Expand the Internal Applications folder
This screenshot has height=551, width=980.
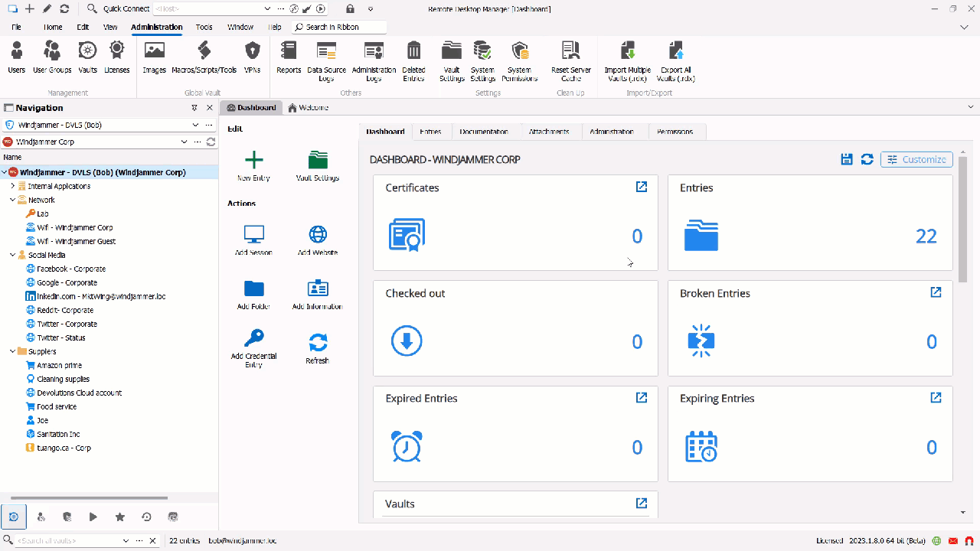pos(13,186)
